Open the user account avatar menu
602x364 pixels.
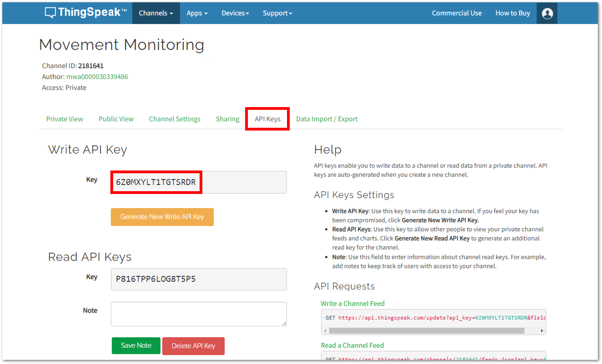tap(547, 13)
